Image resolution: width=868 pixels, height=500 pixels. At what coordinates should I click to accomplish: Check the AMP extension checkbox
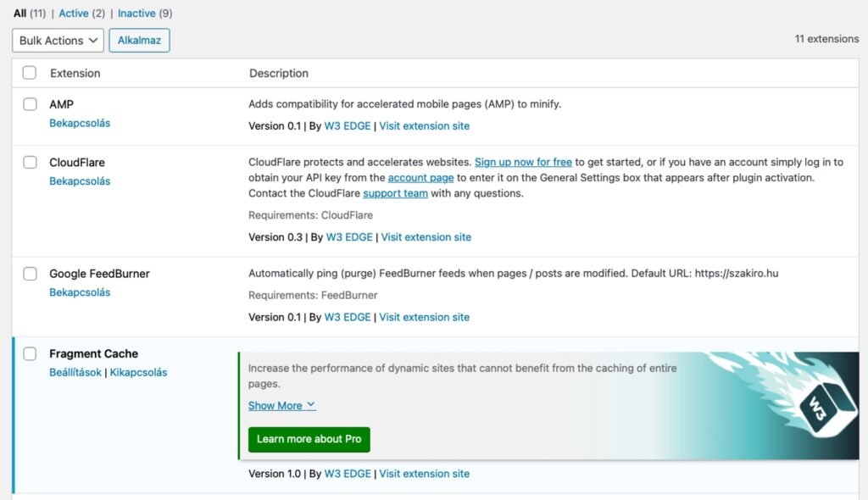coord(30,104)
